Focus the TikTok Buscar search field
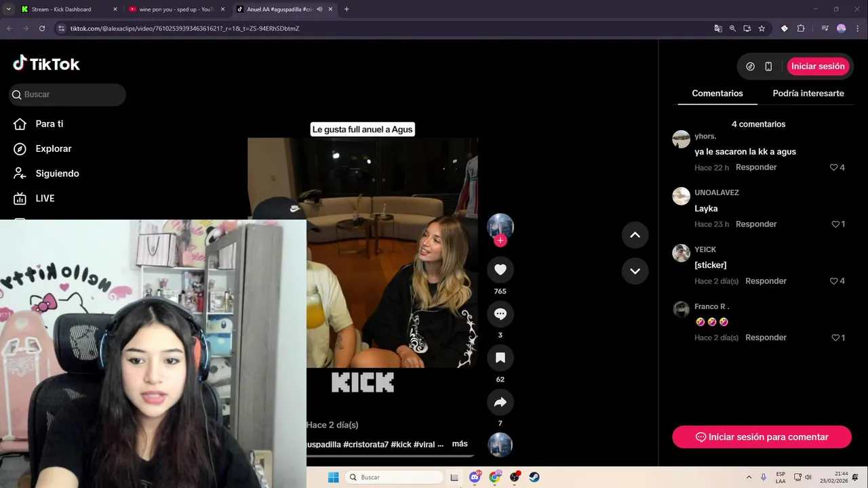 coord(67,94)
